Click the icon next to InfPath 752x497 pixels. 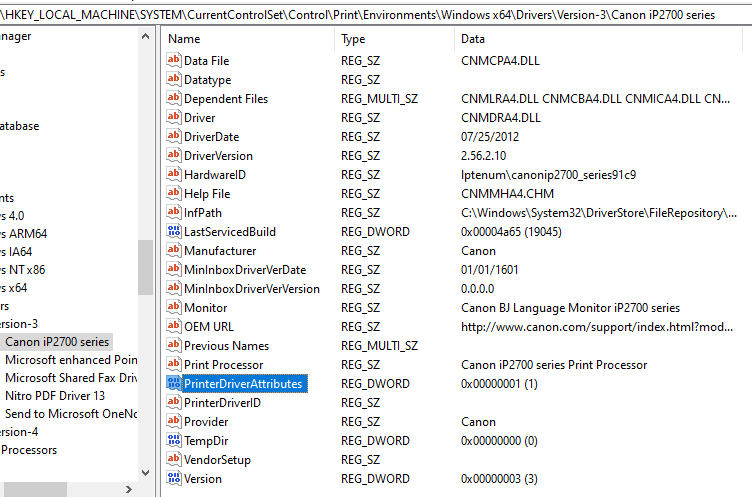tap(174, 213)
